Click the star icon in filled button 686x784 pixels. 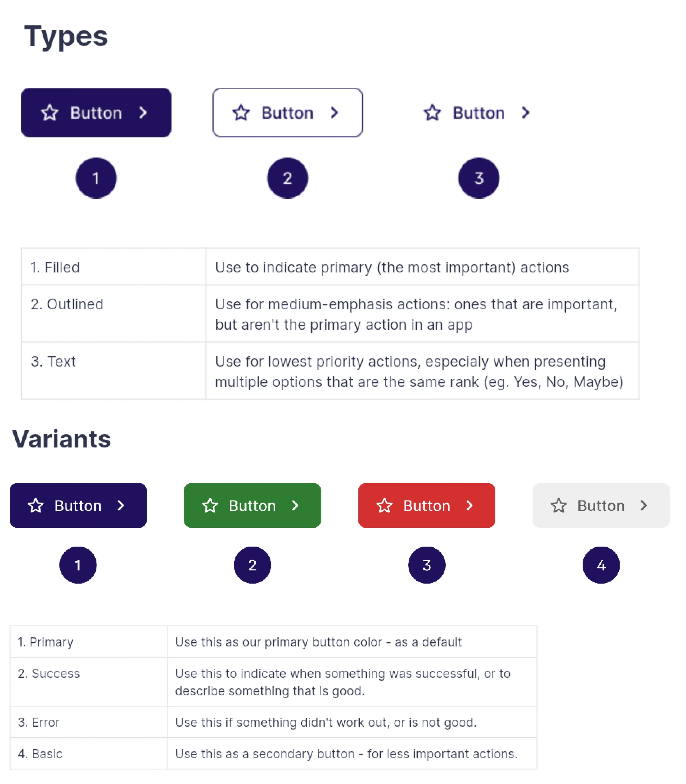tap(50, 113)
